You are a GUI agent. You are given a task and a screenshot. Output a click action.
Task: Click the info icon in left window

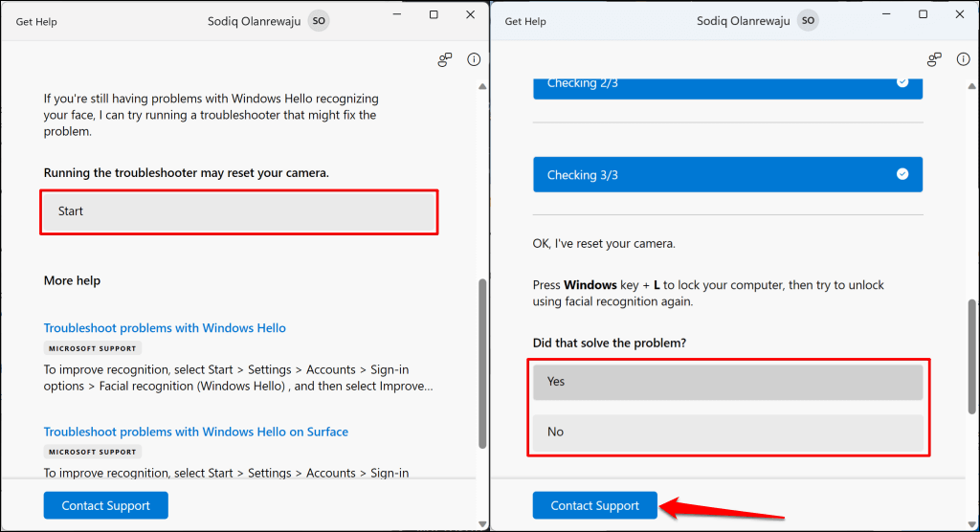tap(474, 60)
